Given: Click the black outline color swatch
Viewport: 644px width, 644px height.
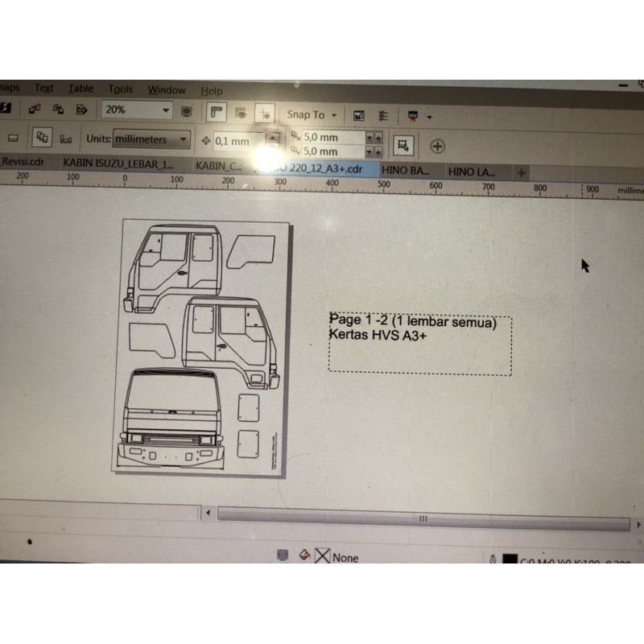Looking at the screenshot, I should click(x=510, y=560).
